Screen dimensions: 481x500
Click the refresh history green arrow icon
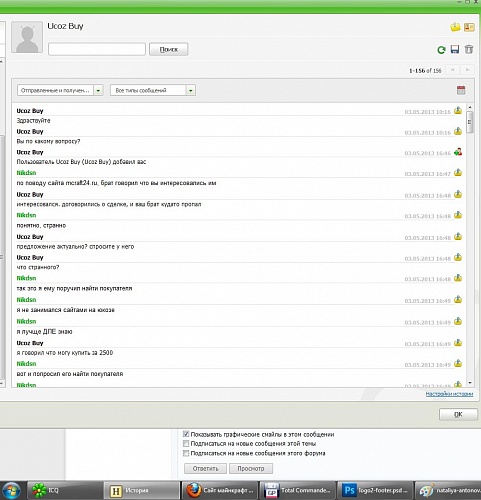coord(441,50)
